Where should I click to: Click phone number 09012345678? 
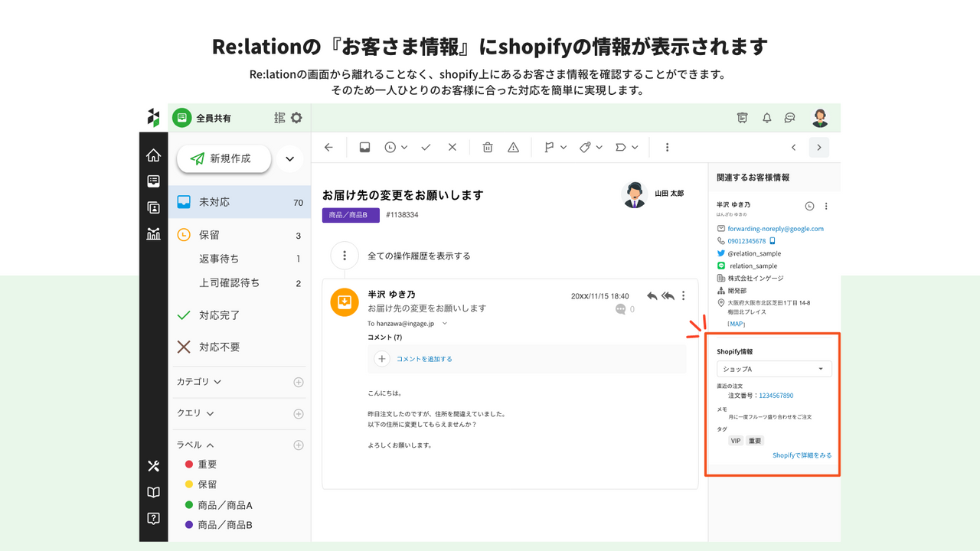tap(746, 241)
